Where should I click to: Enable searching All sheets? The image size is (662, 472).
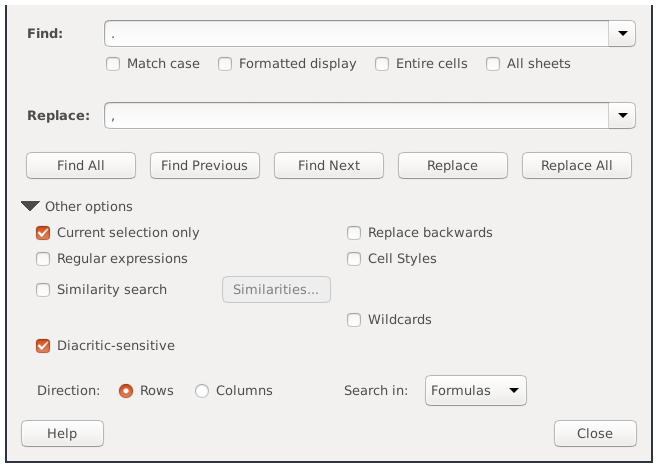(493, 64)
